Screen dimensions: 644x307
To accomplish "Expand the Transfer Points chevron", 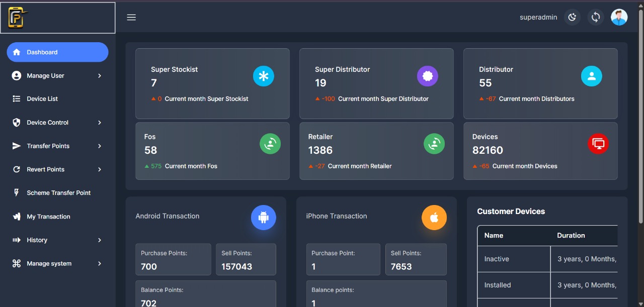I will tap(100, 146).
